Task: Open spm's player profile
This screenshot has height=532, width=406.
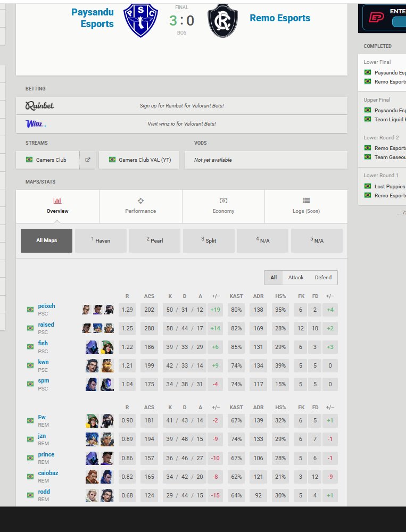Action: [44, 381]
